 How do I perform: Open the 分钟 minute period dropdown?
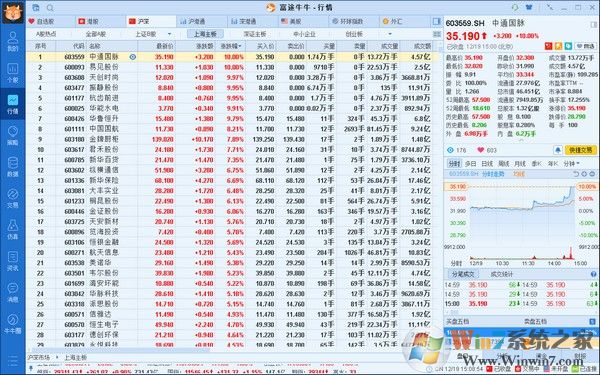571,164
